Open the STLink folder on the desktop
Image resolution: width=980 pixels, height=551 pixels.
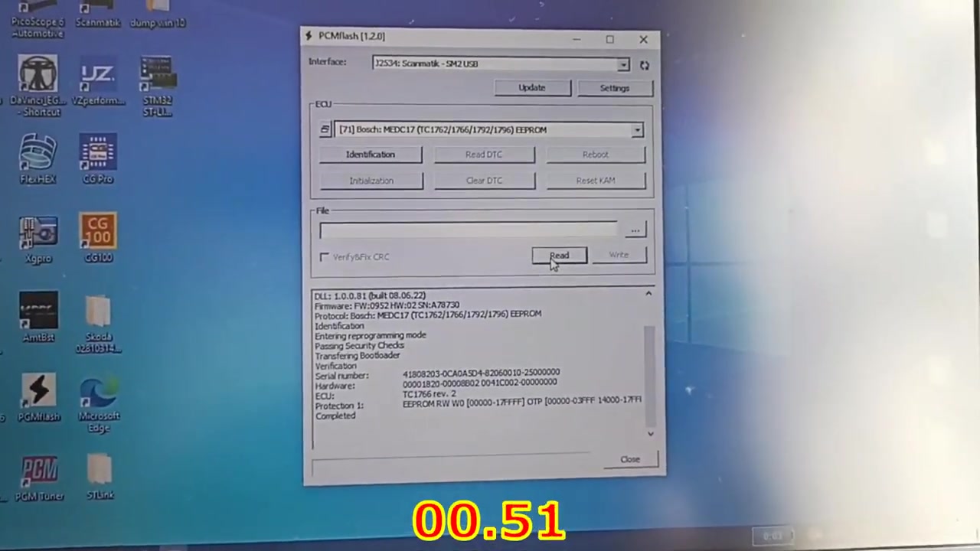(x=100, y=478)
